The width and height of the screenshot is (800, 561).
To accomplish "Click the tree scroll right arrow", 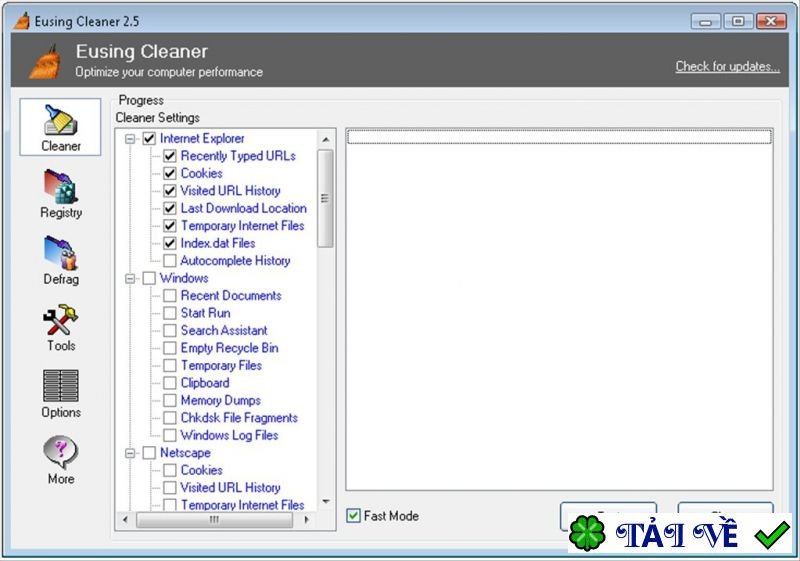I will click(306, 520).
